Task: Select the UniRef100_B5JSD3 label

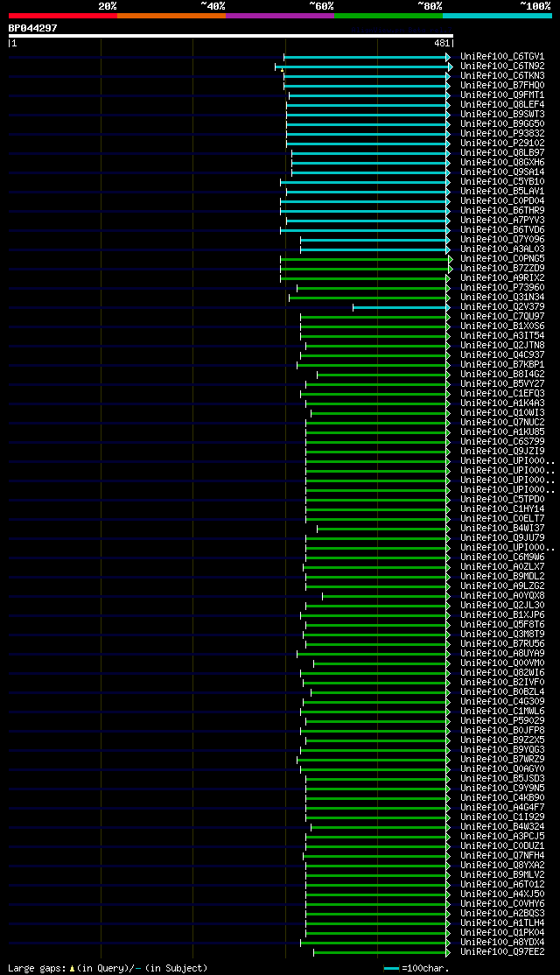Action: click(x=502, y=779)
